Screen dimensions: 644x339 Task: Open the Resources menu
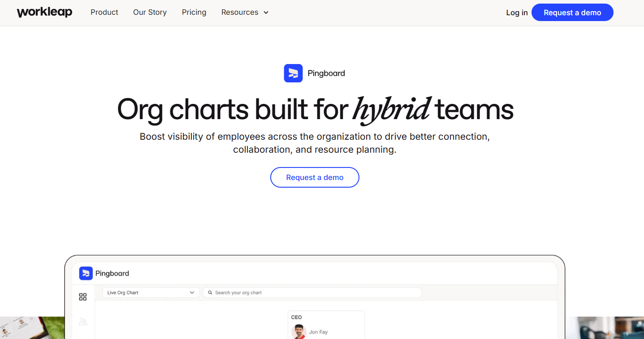[245, 13]
